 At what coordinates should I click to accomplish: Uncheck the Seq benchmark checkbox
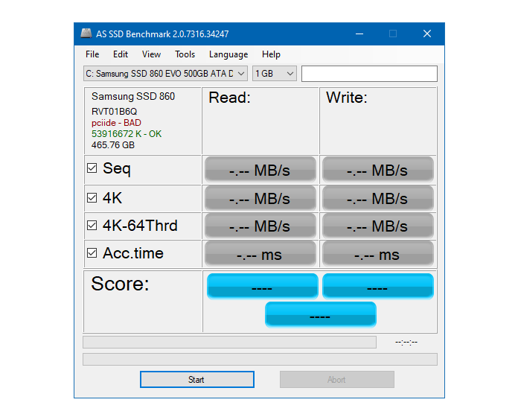pyautogui.click(x=92, y=168)
